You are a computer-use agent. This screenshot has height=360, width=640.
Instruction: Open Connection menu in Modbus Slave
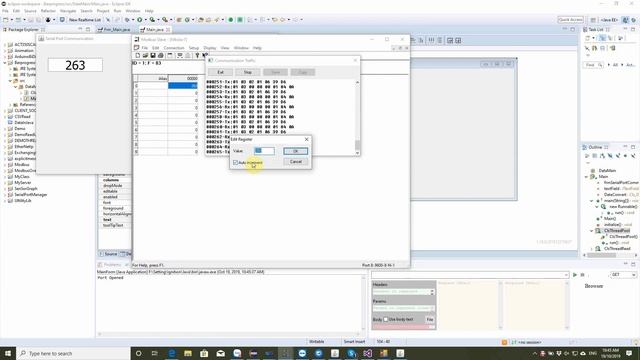tap(174, 48)
